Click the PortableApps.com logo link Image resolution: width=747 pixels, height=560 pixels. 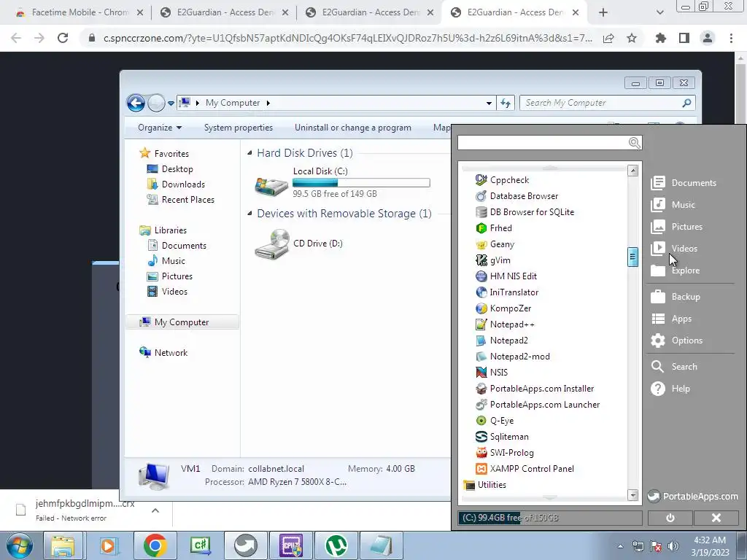(693, 496)
